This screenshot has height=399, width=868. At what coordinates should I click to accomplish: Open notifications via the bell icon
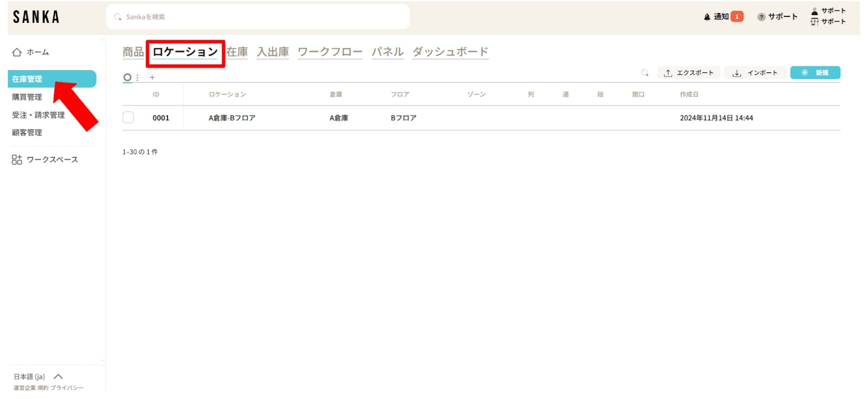[x=707, y=17]
